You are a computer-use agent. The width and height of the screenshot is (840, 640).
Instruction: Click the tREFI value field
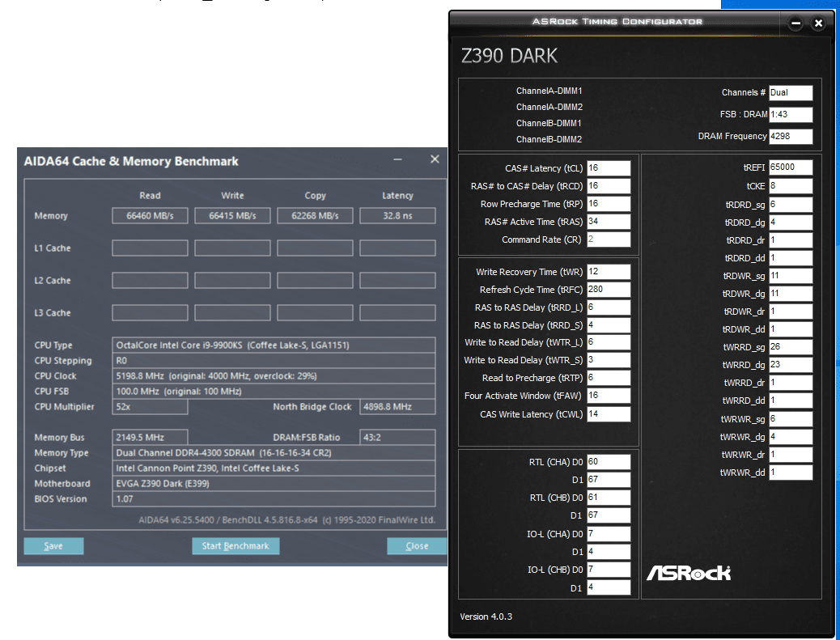point(791,167)
